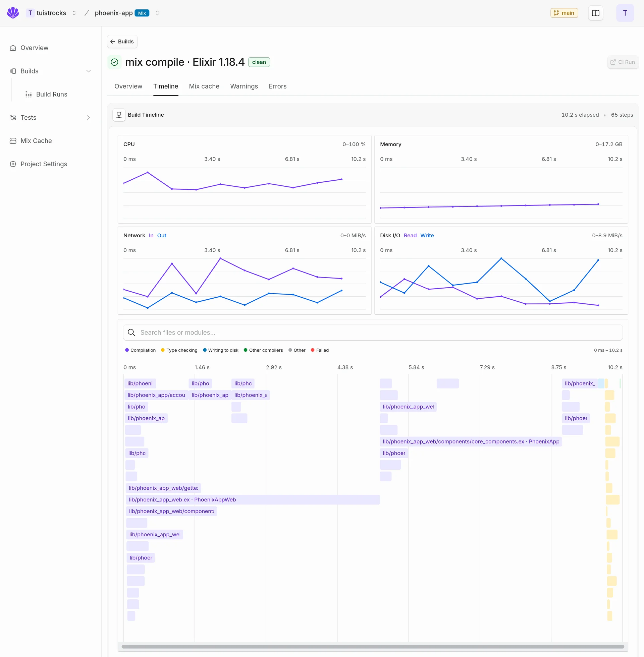Click the Builds sidebar icon
This screenshot has height=657, width=644.
coord(13,71)
